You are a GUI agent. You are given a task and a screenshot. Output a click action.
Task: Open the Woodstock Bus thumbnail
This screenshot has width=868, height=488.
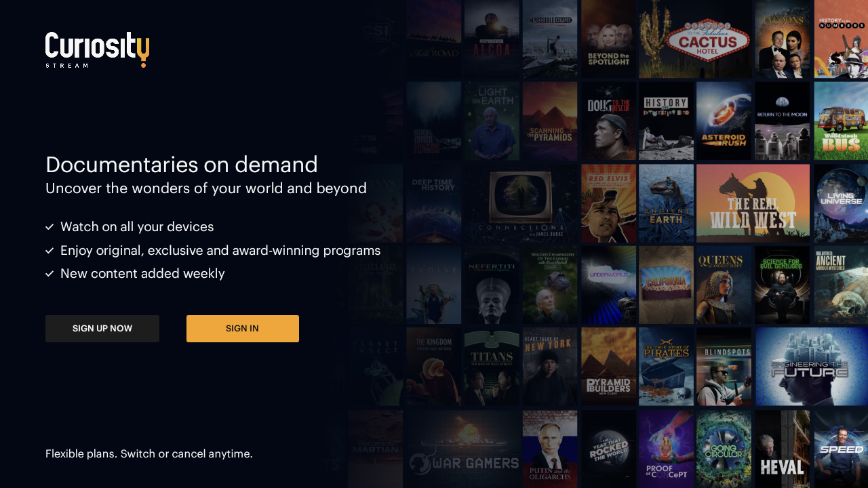point(841,121)
